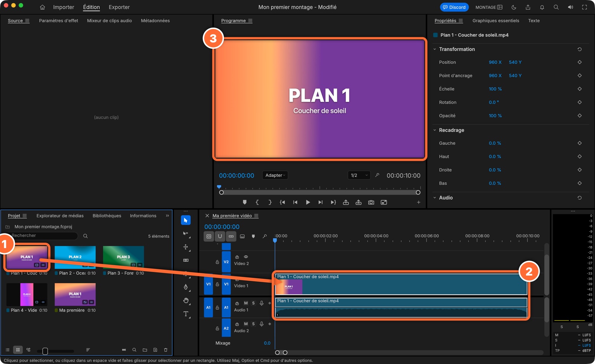Screen dimensions: 595x364
Task: Add marker in timeline toolbar
Action: tap(253, 236)
